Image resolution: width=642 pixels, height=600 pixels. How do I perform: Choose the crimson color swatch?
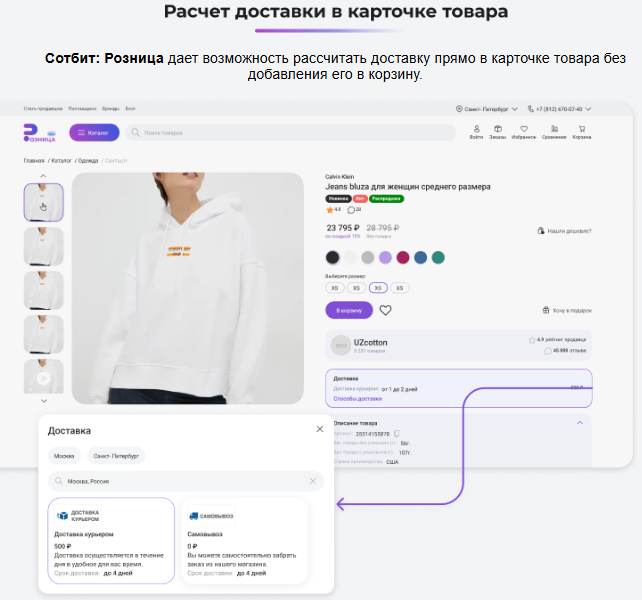tap(403, 257)
